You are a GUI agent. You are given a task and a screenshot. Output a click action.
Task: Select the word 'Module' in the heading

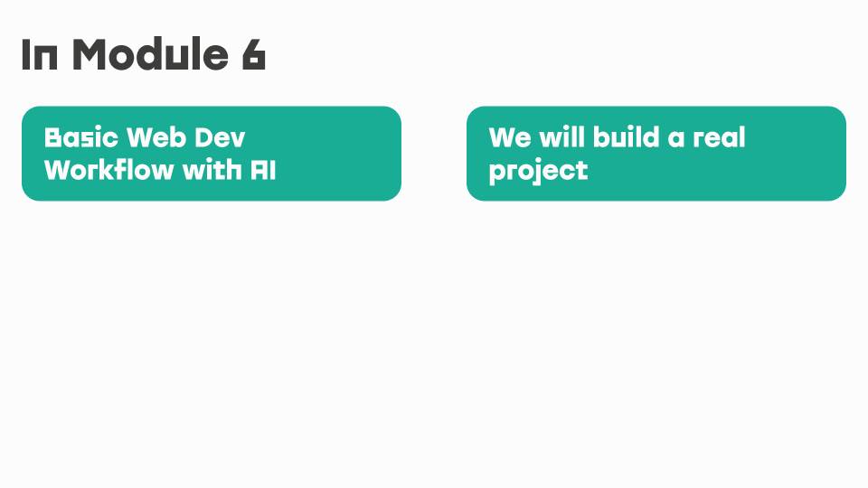pos(151,54)
